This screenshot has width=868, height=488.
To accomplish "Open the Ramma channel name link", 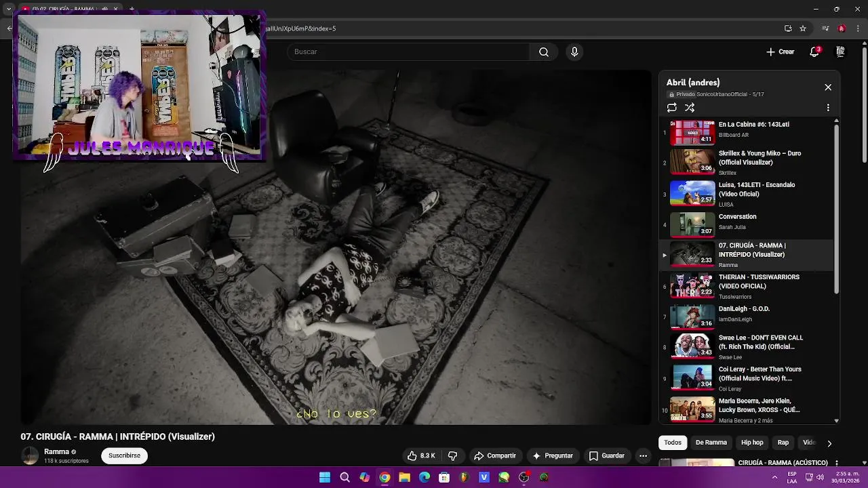I will pyautogui.click(x=56, y=452).
